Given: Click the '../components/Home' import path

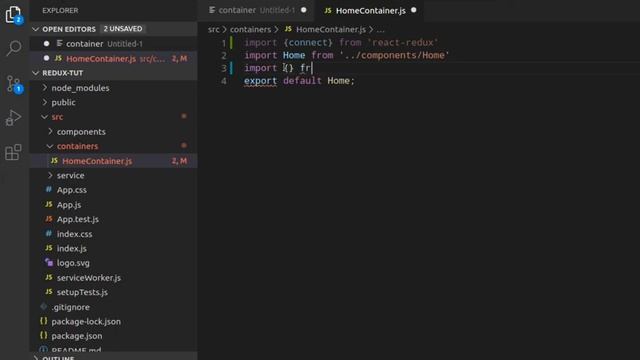Looking at the screenshot, I should pos(394,55).
